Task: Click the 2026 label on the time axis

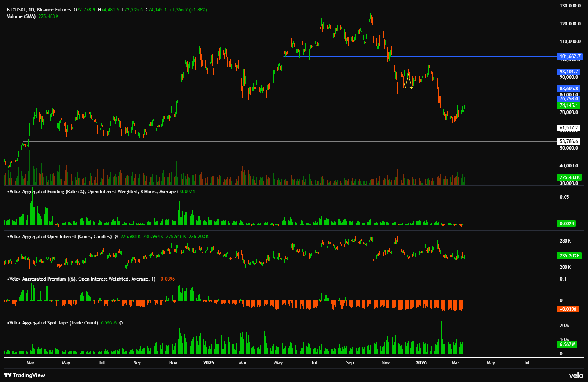Action: coord(421,363)
